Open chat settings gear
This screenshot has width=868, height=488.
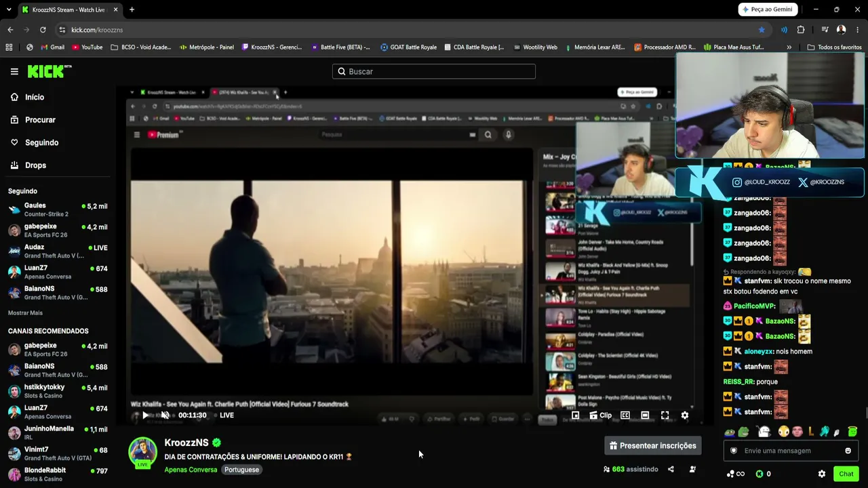[822, 474]
